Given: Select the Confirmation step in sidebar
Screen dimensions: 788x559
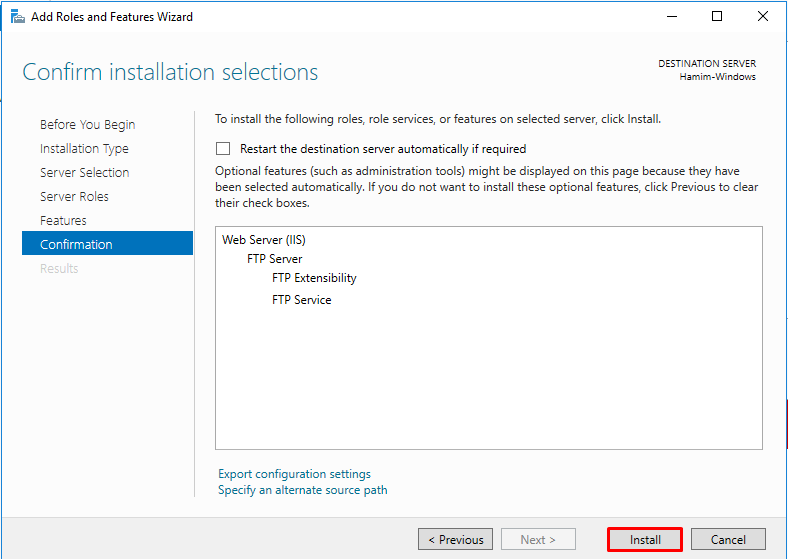Looking at the screenshot, I should pos(76,245).
